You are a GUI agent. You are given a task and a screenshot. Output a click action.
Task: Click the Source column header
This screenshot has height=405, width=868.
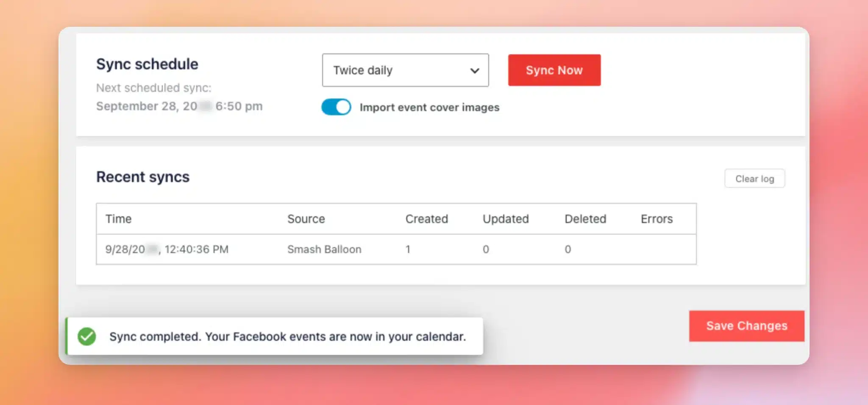point(306,219)
